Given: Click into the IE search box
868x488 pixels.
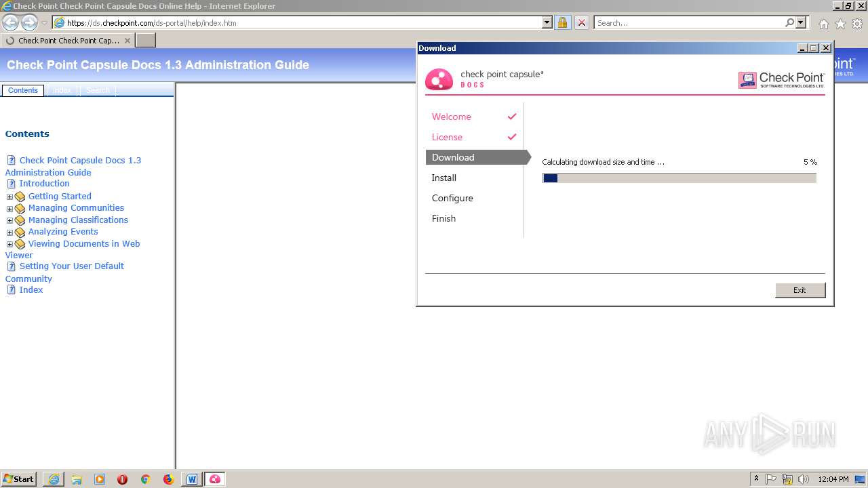Looking at the screenshot, I should pyautogui.click(x=689, y=22).
